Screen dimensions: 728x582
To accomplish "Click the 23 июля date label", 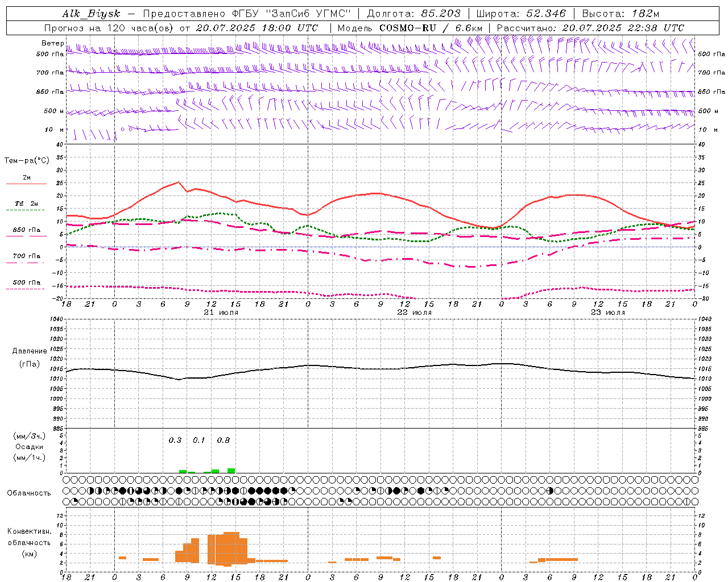I will pyautogui.click(x=608, y=313).
